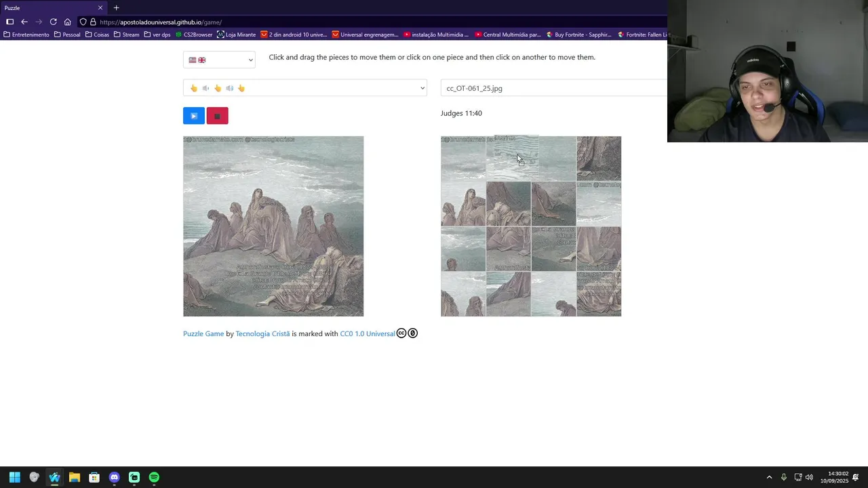Open the green chat app taskbar icon

(134, 477)
